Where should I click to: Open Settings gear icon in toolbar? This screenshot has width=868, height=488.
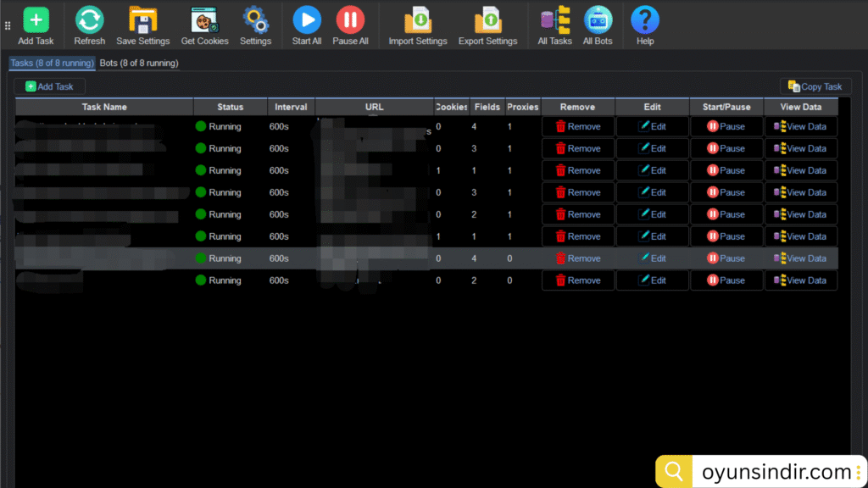click(x=255, y=19)
